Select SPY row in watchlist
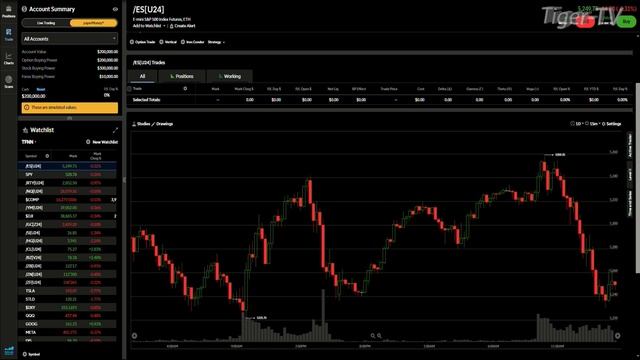640x360 pixels. (x=67, y=174)
